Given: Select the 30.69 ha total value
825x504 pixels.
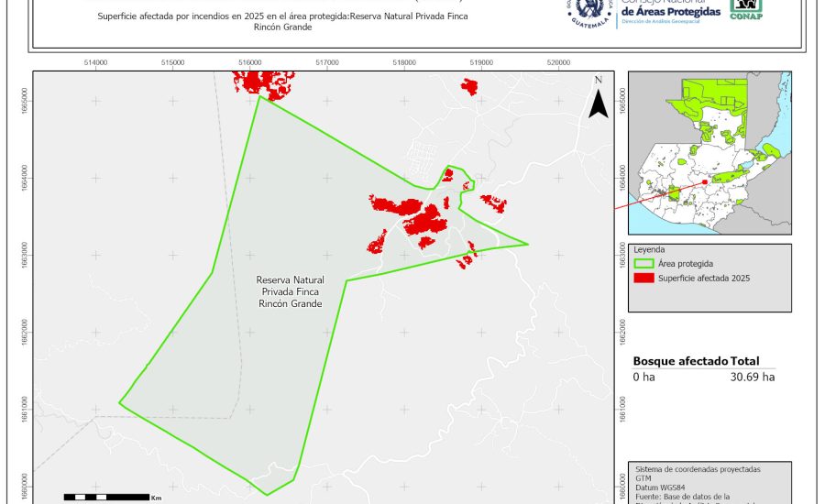Looking at the screenshot, I should [752, 377].
